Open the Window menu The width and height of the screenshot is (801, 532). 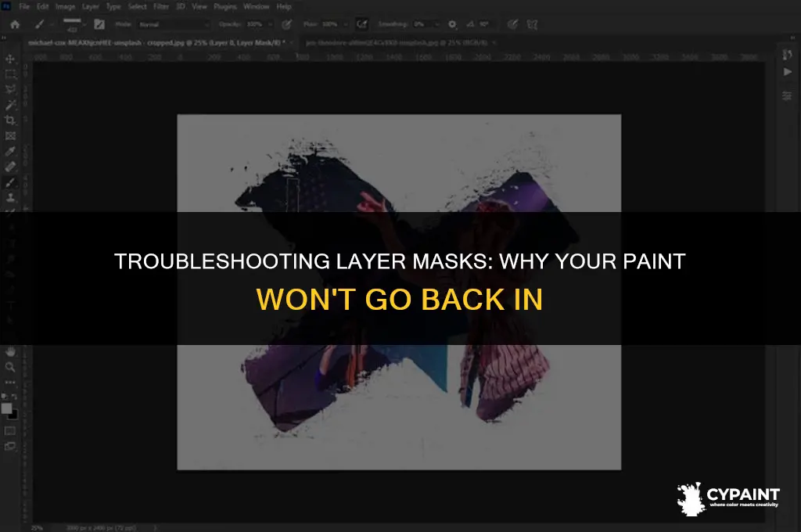click(256, 6)
